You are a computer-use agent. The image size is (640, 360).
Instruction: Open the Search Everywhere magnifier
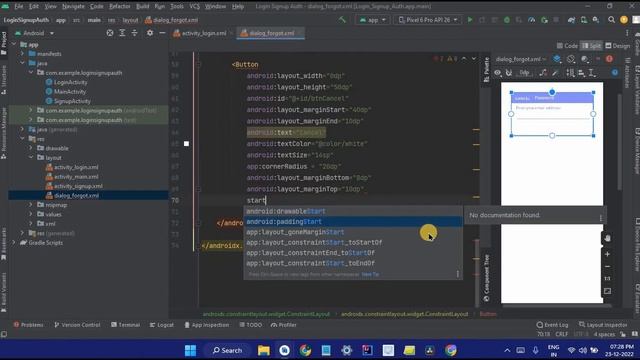611,20
